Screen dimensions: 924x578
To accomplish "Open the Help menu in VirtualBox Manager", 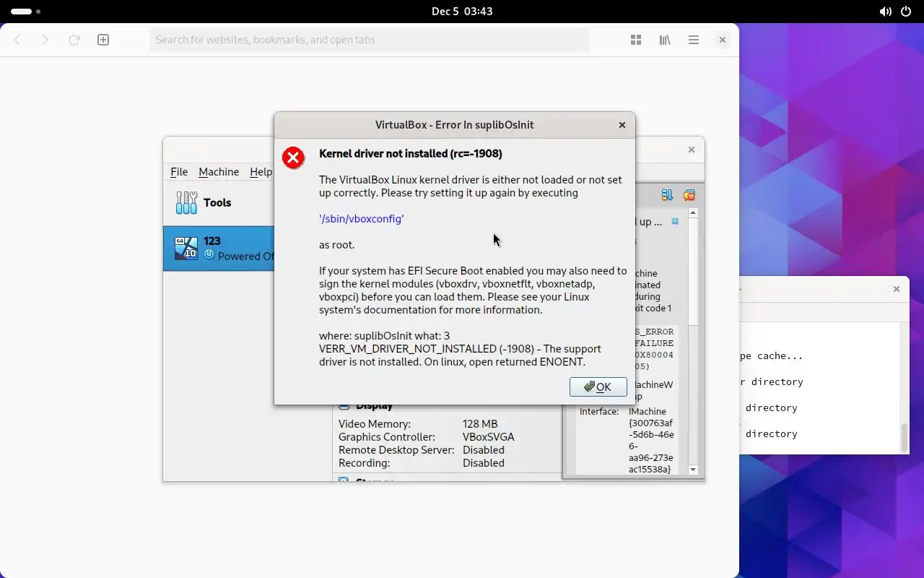I will [261, 171].
